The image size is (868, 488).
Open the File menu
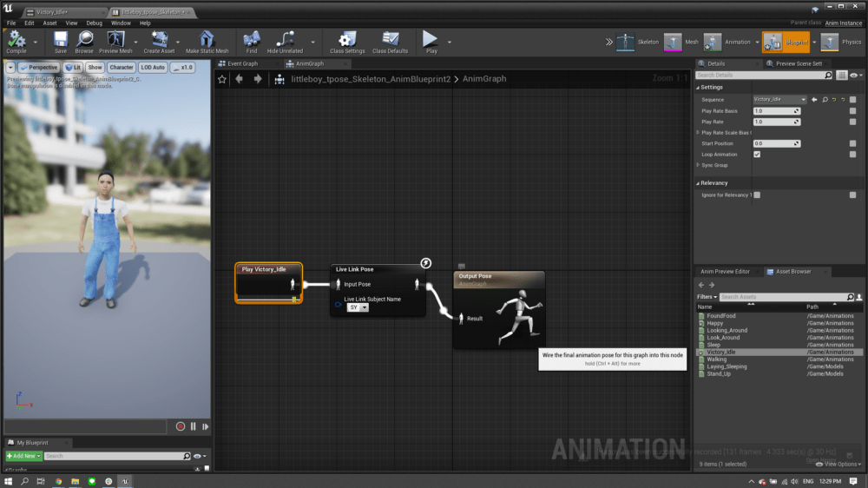pyautogui.click(x=11, y=23)
